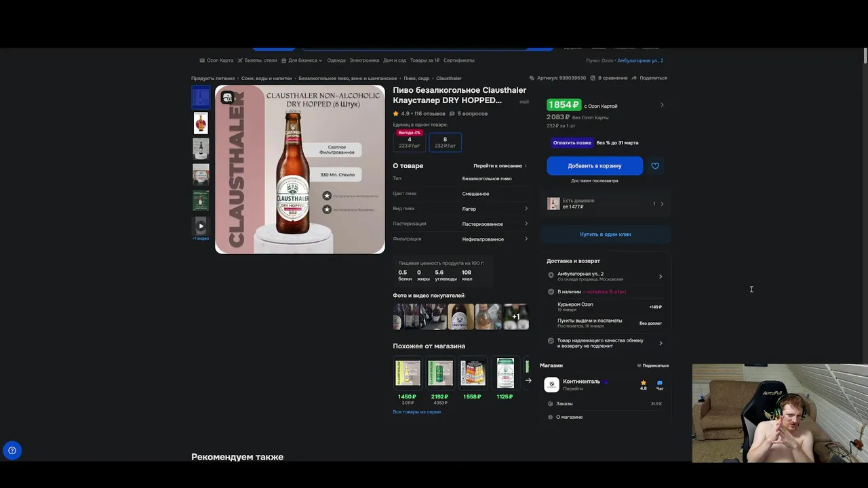The height and width of the screenshot is (488, 868).
Task: Click the Ozon Карта card icon
Action: pyautogui.click(x=202, y=60)
